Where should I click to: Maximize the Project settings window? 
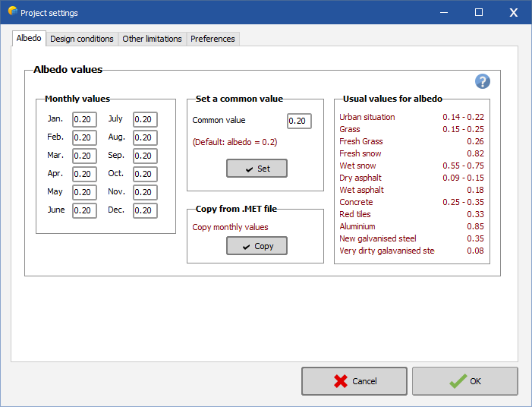pyautogui.click(x=479, y=12)
